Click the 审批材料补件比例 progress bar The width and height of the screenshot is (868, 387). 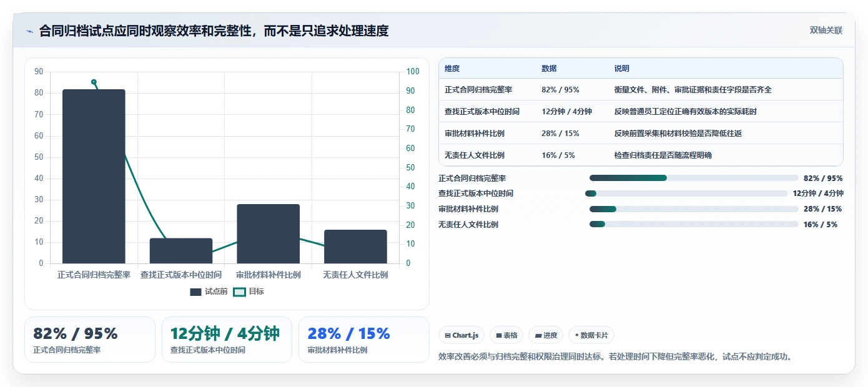coord(694,209)
